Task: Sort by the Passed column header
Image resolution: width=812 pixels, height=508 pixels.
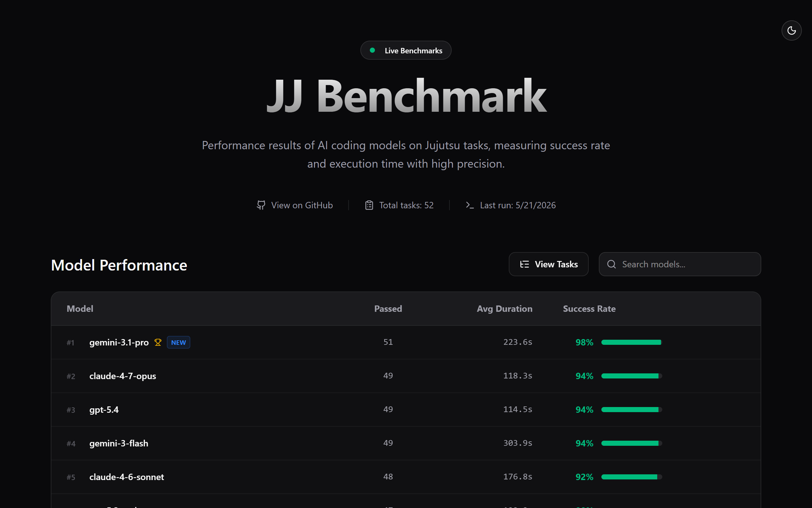Action: [388, 308]
